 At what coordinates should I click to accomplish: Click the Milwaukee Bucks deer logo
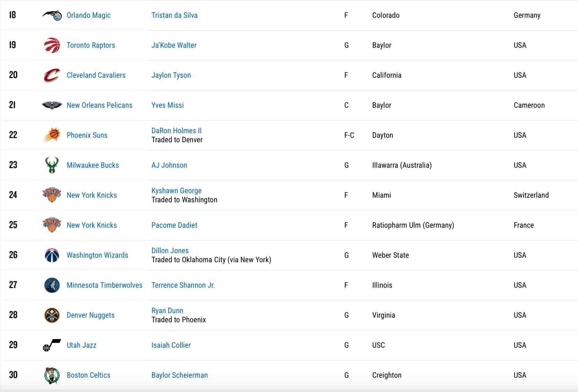coord(52,165)
